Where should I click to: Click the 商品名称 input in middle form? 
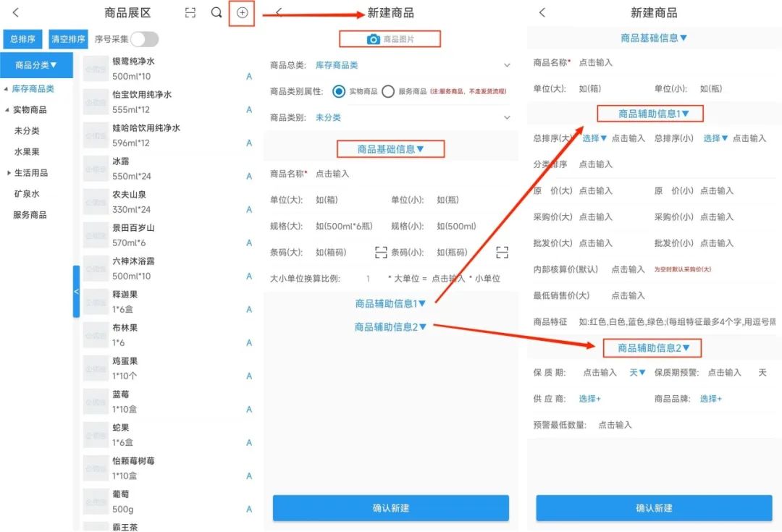(333, 174)
